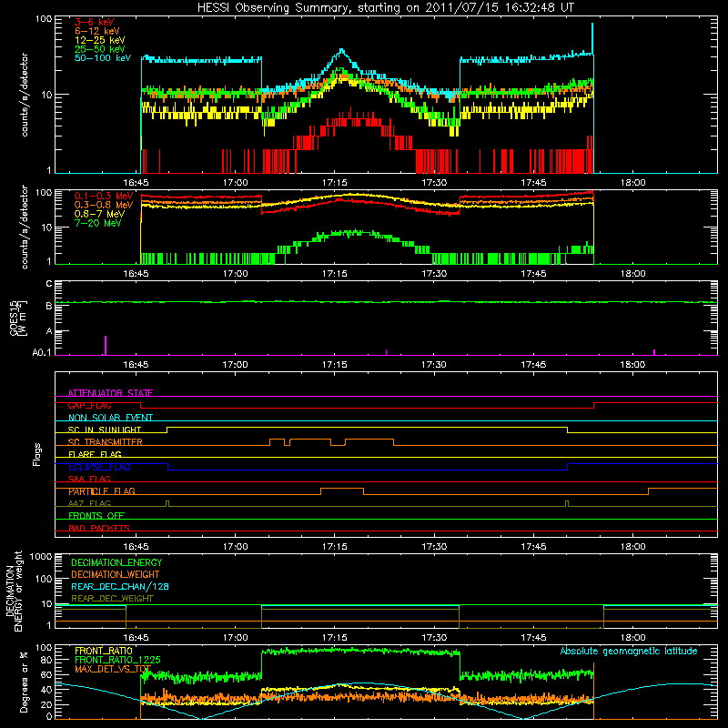Click 17:45 tick label under the MeV panel
This screenshot has width=728, height=728.
tap(533, 274)
